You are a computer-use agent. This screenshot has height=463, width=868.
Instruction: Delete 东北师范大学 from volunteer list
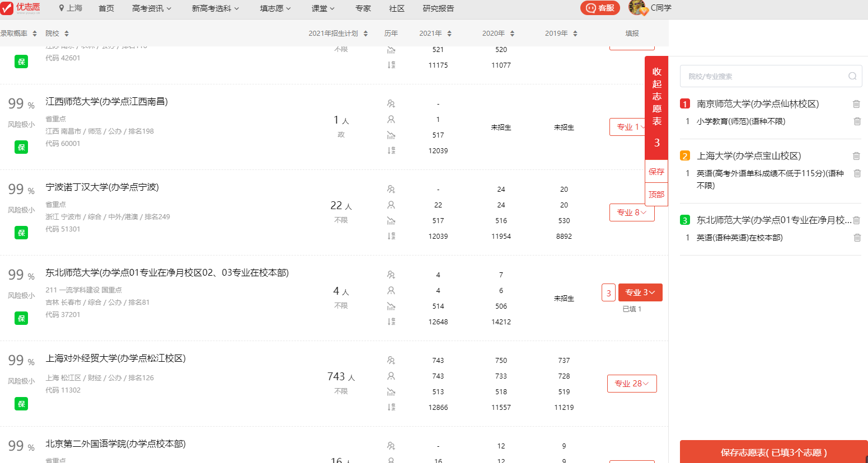[856, 220]
